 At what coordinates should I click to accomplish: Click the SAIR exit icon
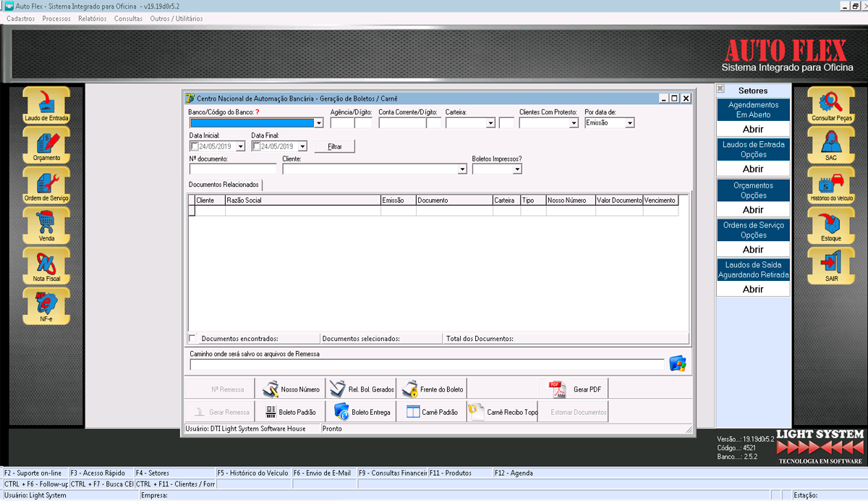coord(832,266)
